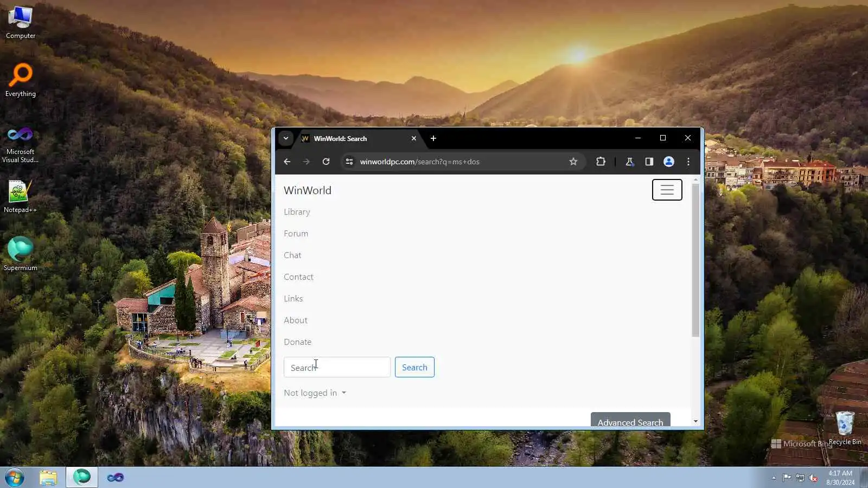View site information for winworldpc.com

(x=349, y=162)
